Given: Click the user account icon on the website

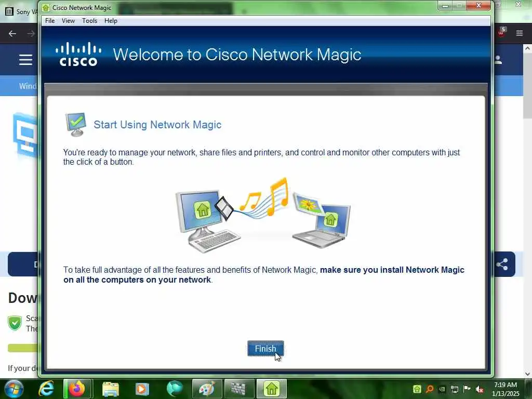Looking at the screenshot, I should (x=498, y=60).
